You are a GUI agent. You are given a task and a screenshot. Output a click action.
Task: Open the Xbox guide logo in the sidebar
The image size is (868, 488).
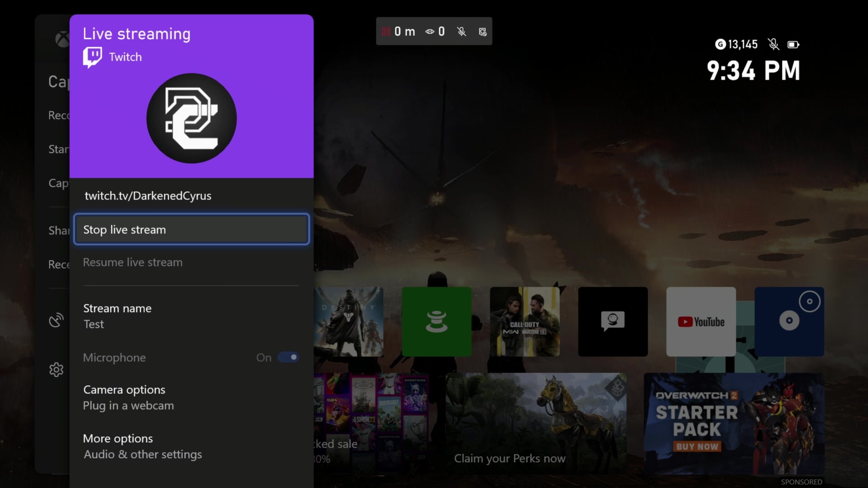[62, 39]
